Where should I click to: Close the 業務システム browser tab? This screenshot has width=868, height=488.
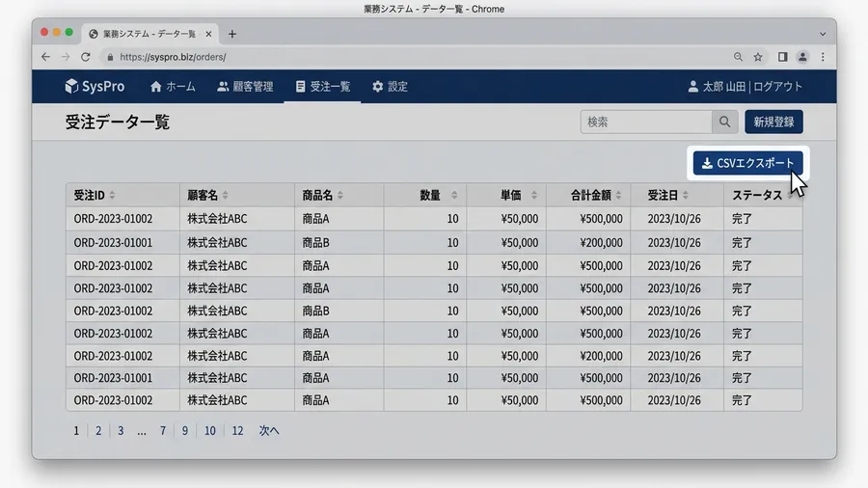pos(208,35)
